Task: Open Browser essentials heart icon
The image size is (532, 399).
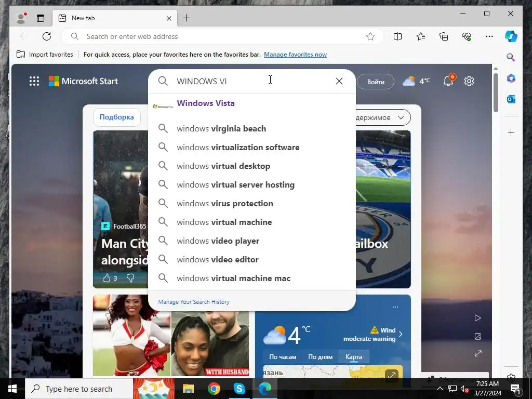Action: (x=467, y=36)
